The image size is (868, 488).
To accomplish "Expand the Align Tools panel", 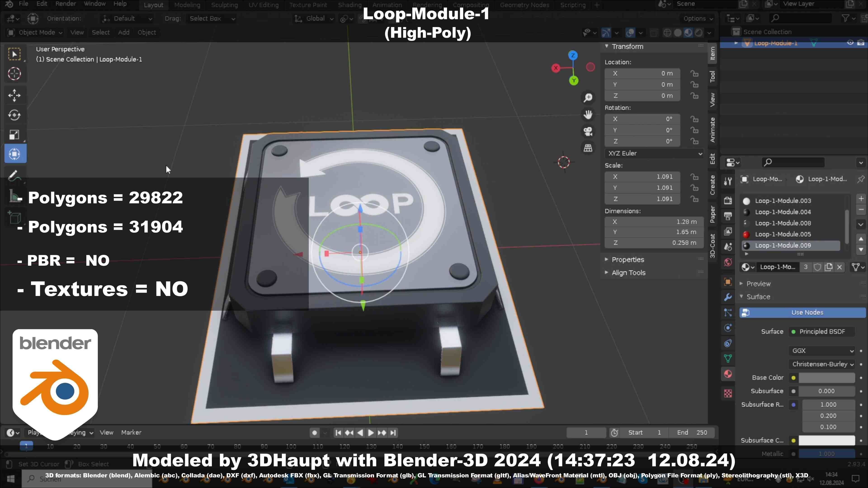I will point(628,273).
